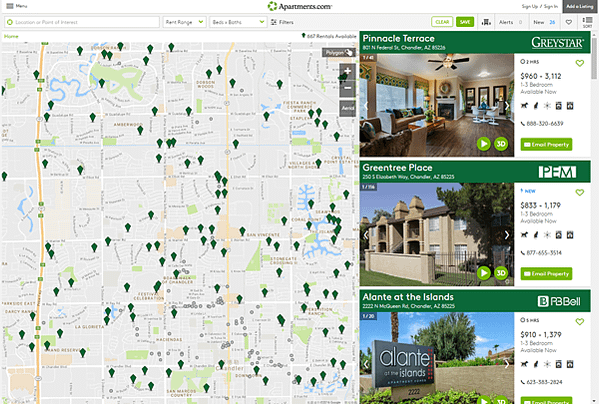Zoom out on the map with minus button
The width and height of the screenshot is (599, 404).
click(x=348, y=88)
